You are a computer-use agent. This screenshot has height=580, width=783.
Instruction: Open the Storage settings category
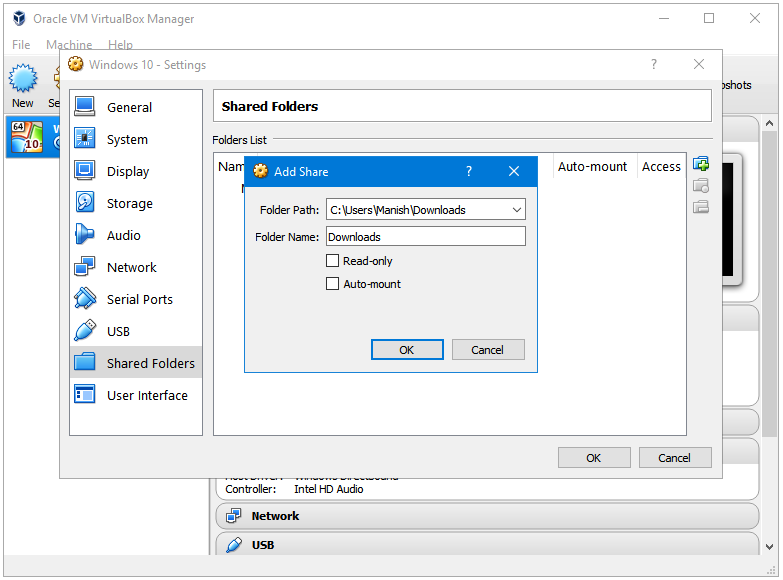pos(129,203)
